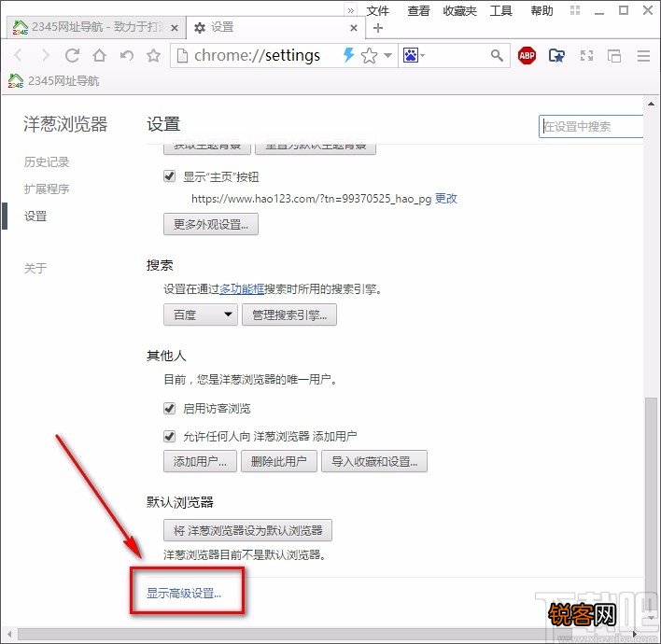The height and width of the screenshot is (644, 661).
Task: Click the window restore panels icon
Action: [x=614, y=55]
